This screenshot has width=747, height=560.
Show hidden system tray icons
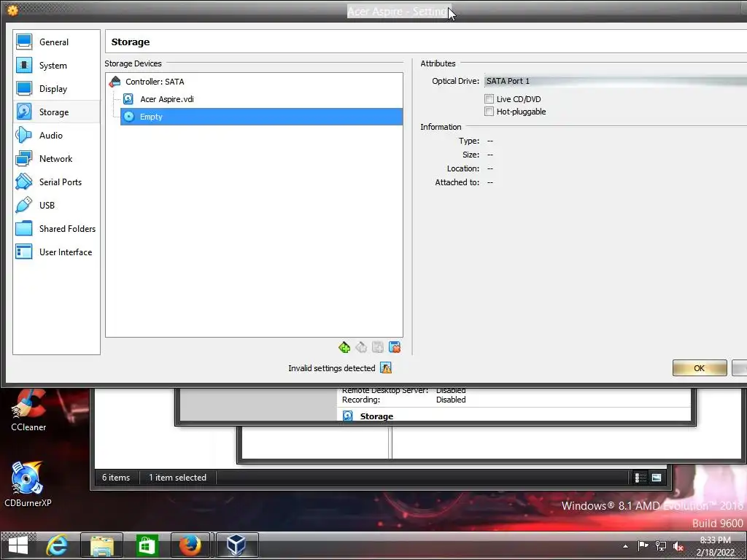pos(625,546)
